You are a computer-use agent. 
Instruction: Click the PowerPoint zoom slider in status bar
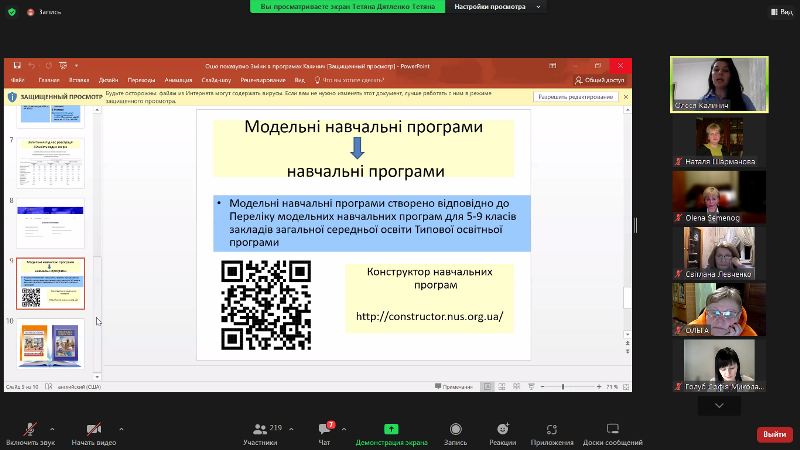coord(563,387)
